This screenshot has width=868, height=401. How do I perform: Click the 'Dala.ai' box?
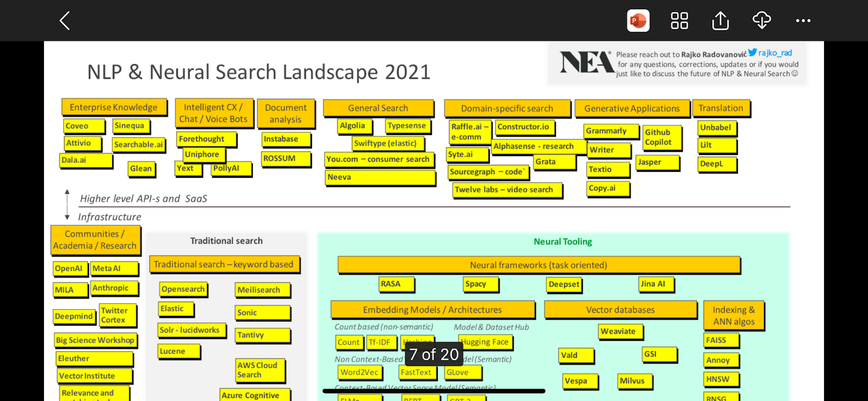pyautogui.click(x=86, y=160)
